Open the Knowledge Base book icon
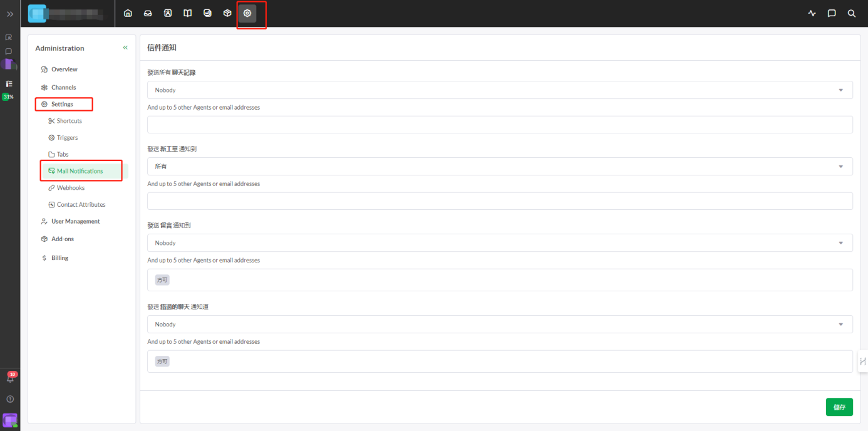The image size is (868, 431). tap(187, 13)
